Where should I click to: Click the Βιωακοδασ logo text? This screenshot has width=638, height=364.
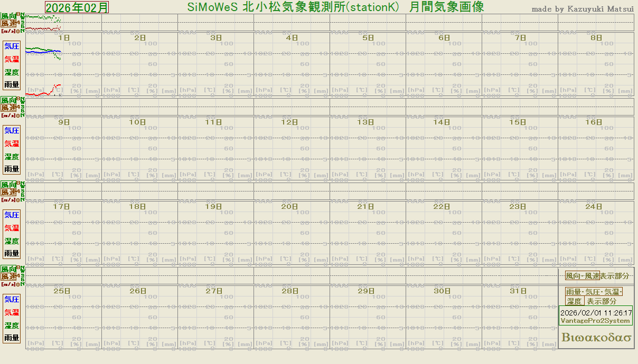point(596,338)
